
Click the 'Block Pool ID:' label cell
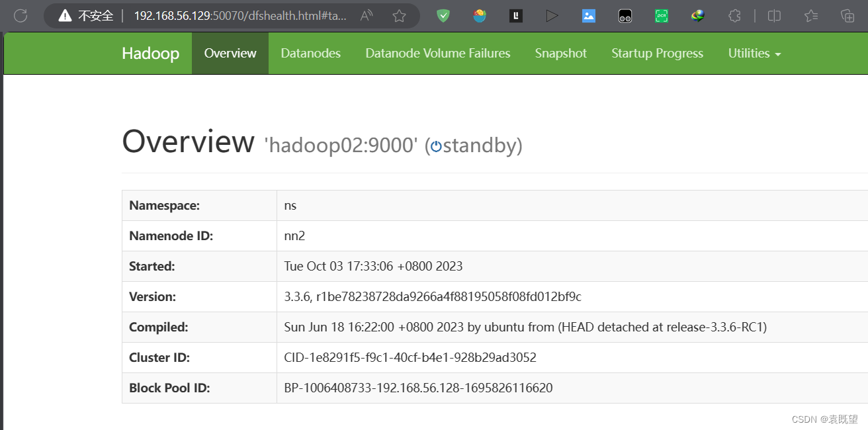pos(199,388)
